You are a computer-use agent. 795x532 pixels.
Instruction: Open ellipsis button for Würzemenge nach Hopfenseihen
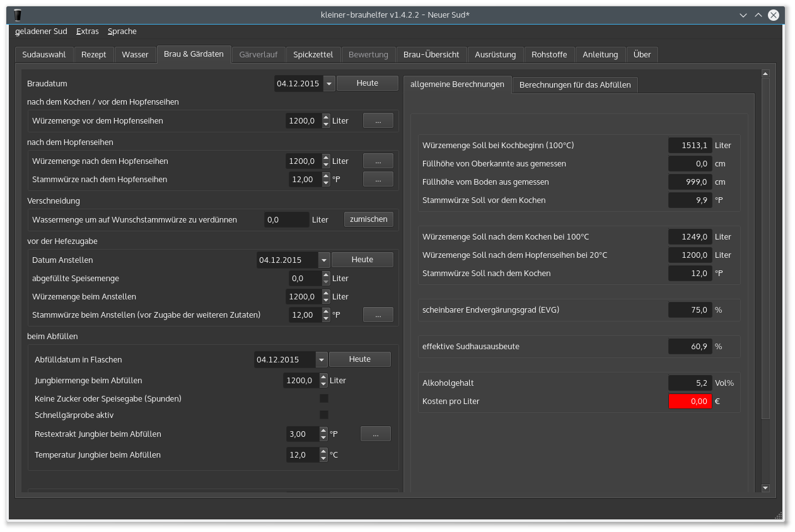tap(378, 161)
